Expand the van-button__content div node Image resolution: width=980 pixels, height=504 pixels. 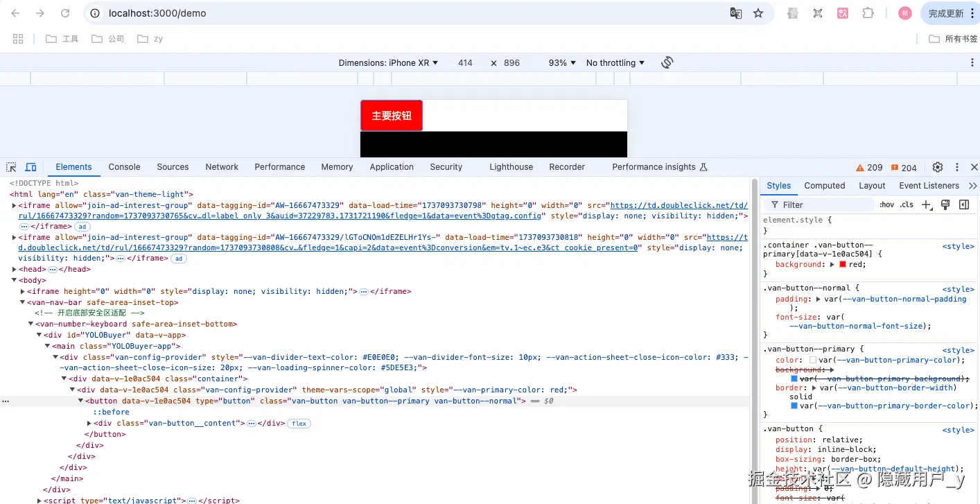tap(89, 424)
